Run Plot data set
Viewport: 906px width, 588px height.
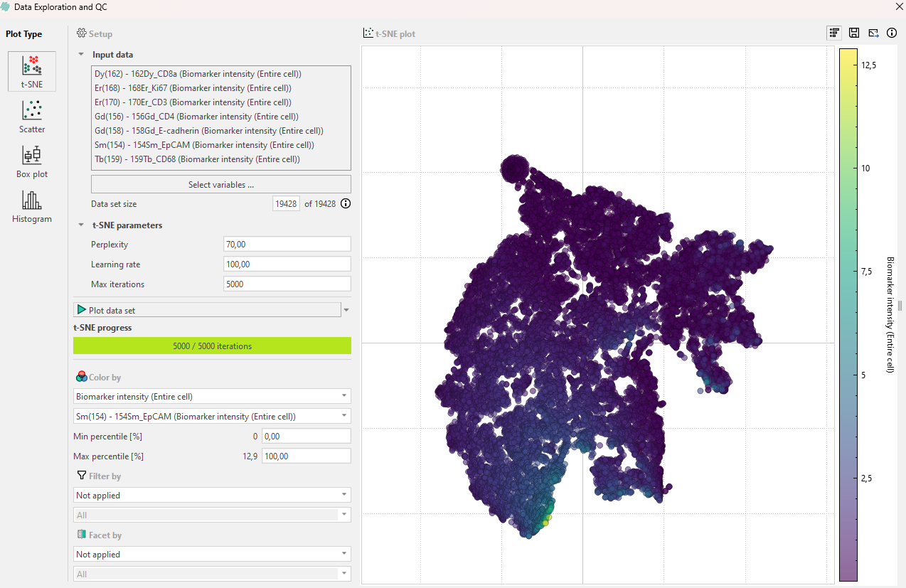[207, 310]
